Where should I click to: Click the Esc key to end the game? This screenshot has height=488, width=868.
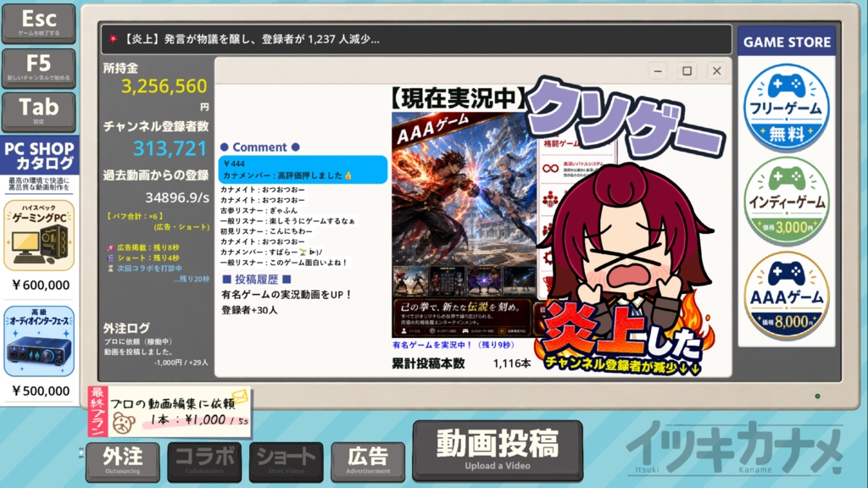pyautogui.click(x=39, y=23)
